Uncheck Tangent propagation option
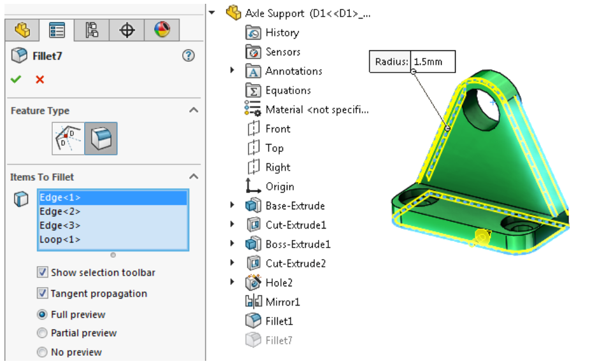The width and height of the screenshot is (599, 364). pos(43,293)
